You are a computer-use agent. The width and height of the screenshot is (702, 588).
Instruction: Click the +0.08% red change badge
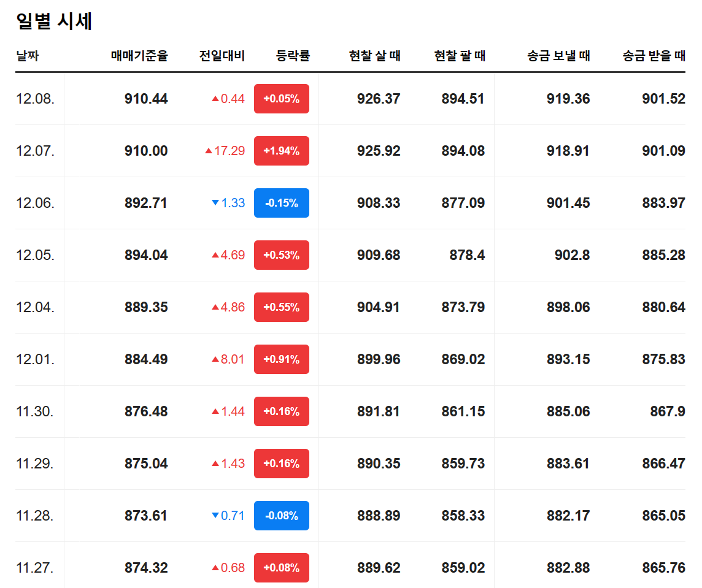point(282,568)
